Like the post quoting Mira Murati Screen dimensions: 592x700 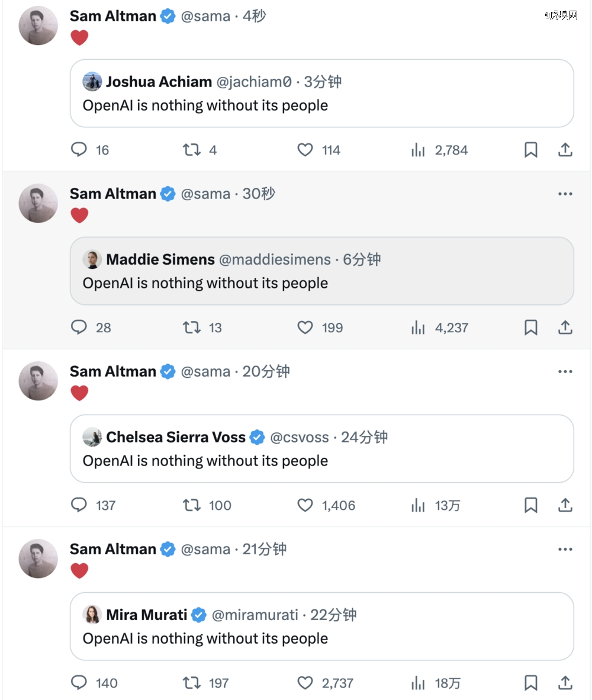pos(305,683)
